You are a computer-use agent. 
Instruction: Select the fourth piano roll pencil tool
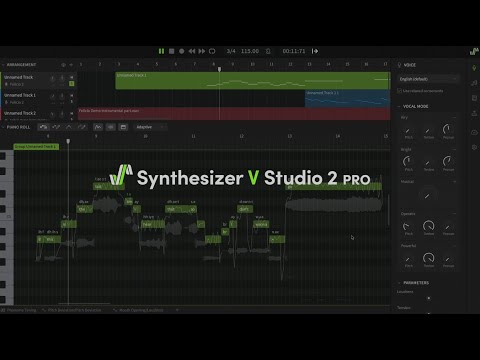coord(81,127)
